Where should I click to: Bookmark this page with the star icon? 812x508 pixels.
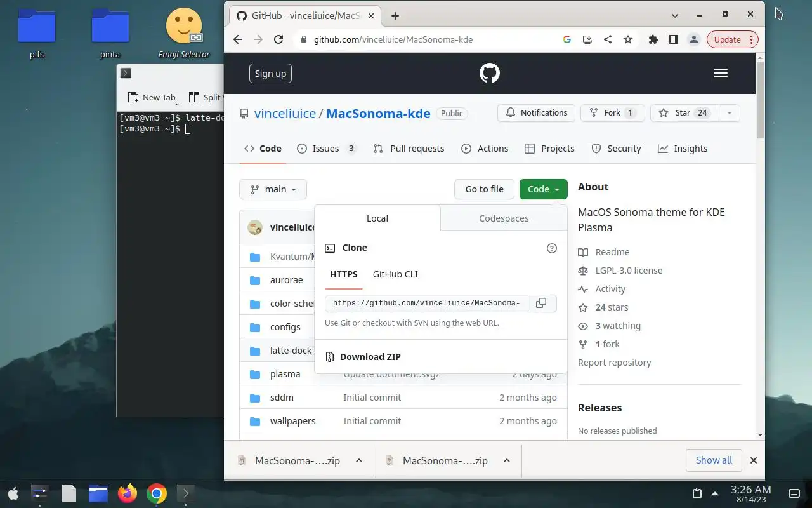click(628, 39)
